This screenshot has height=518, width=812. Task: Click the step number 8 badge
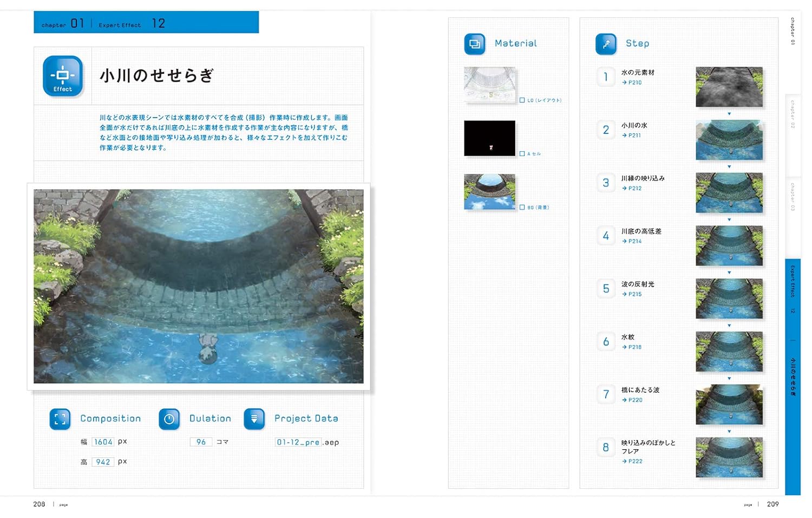[606, 447]
